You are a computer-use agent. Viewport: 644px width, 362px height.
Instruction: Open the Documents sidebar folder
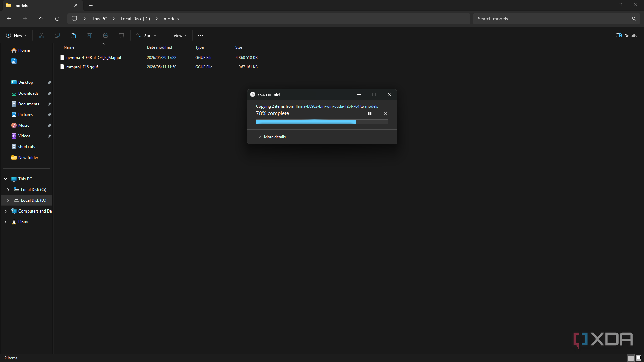(x=29, y=104)
